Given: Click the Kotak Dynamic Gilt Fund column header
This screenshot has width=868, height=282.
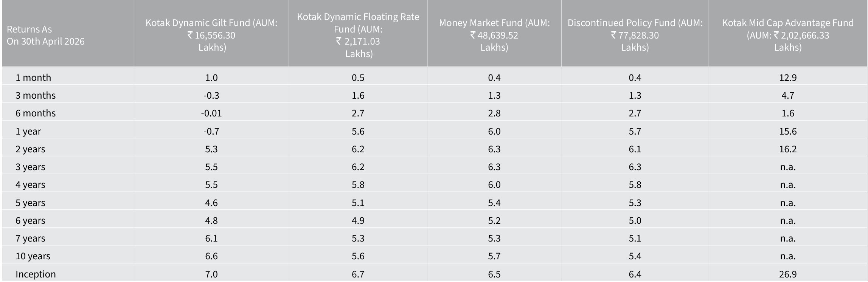Looking at the screenshot, I should coord(211,35).
